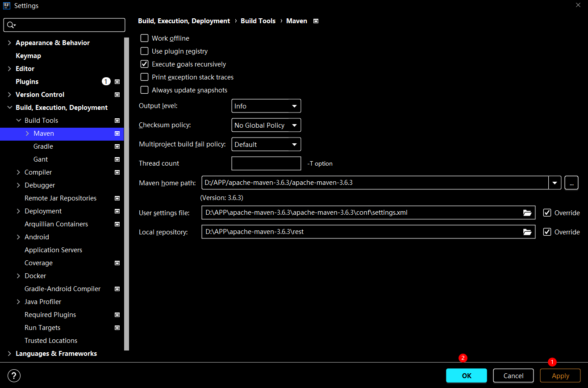This screenshot has width=588, height=388.
Task: Click the Plugins update count badge
Action: tap(106, 82)
